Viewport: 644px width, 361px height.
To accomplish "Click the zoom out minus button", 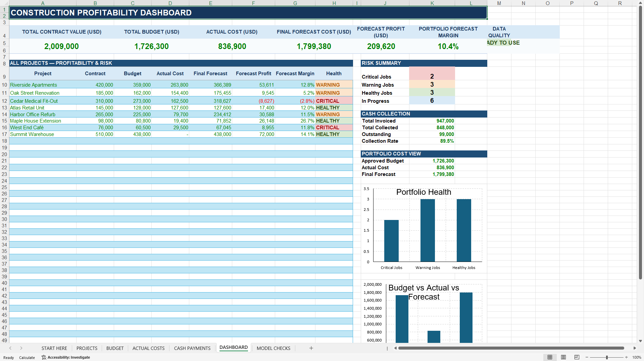I will point(587,357).
